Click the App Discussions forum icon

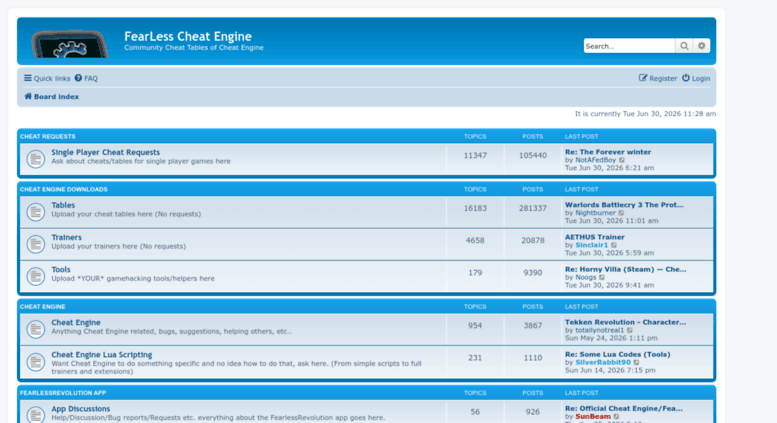point(36,415)
